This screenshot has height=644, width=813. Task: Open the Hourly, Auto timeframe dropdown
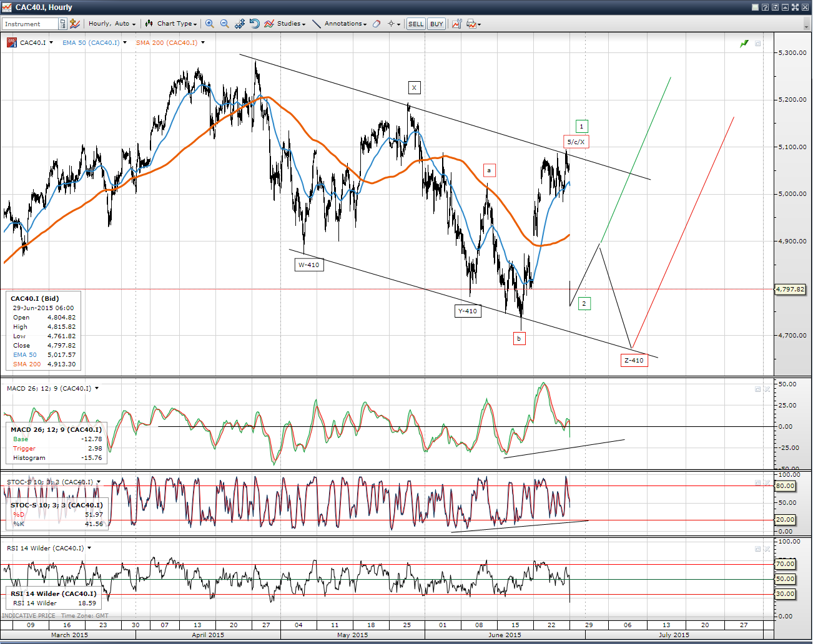(x=111, y=24)
